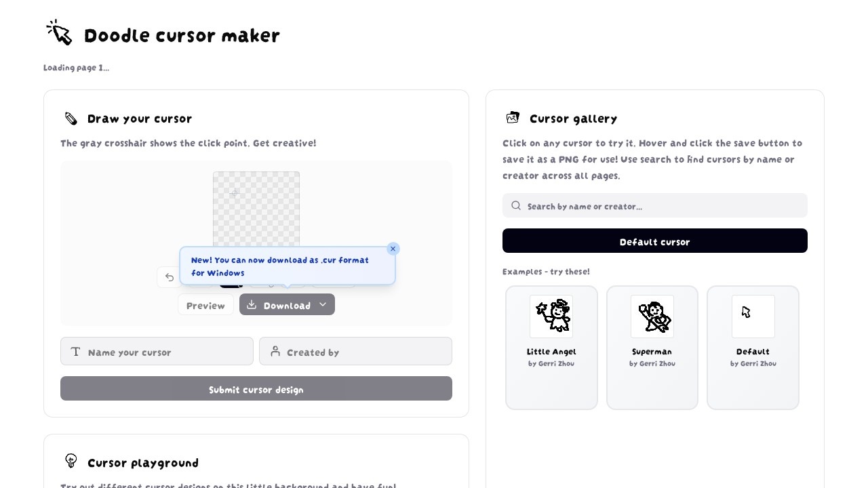Click the person icon in the Created by field

(x=275, y=351)
